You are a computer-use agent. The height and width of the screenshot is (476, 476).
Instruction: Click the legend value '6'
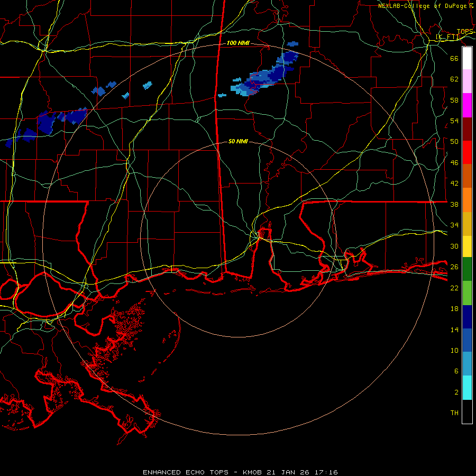tap(456, 371)
